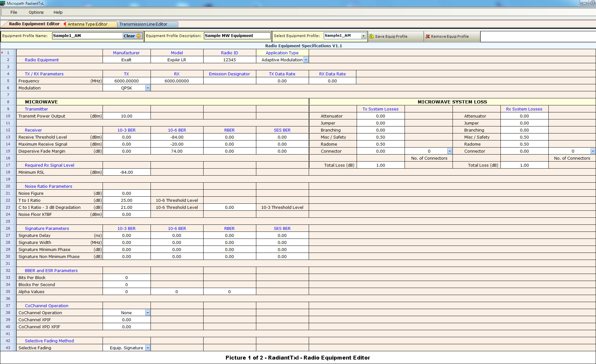Open the Select Equipment Profile dropdown
The height and width of the screenshot is (364, 596).
[363, 36]
